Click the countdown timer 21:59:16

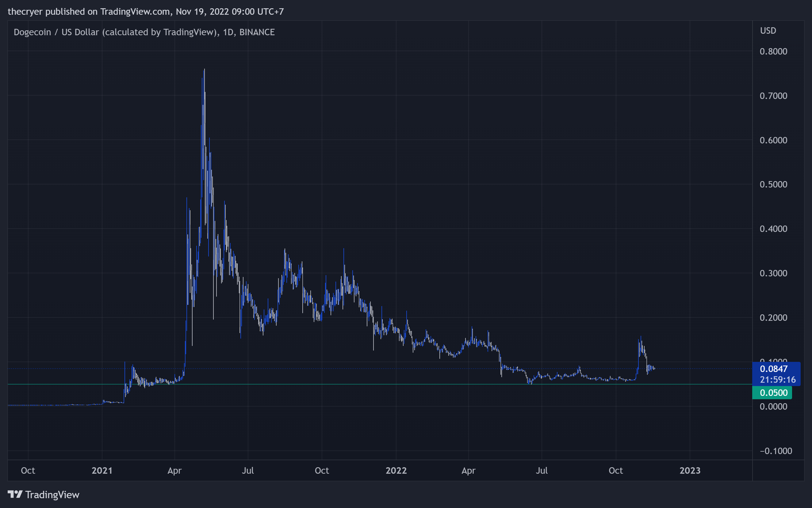click(778, 380)
